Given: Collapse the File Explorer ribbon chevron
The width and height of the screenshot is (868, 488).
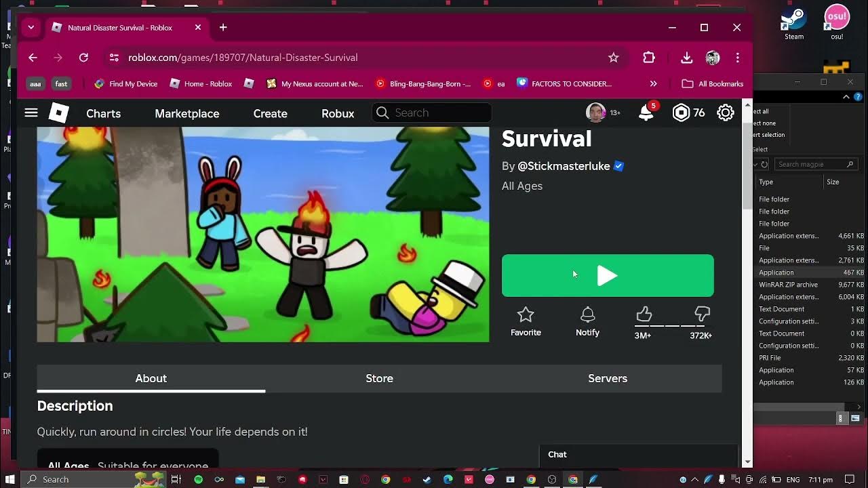Looking at the screenshot, I should pyautogui.click(x=846, y=98).
